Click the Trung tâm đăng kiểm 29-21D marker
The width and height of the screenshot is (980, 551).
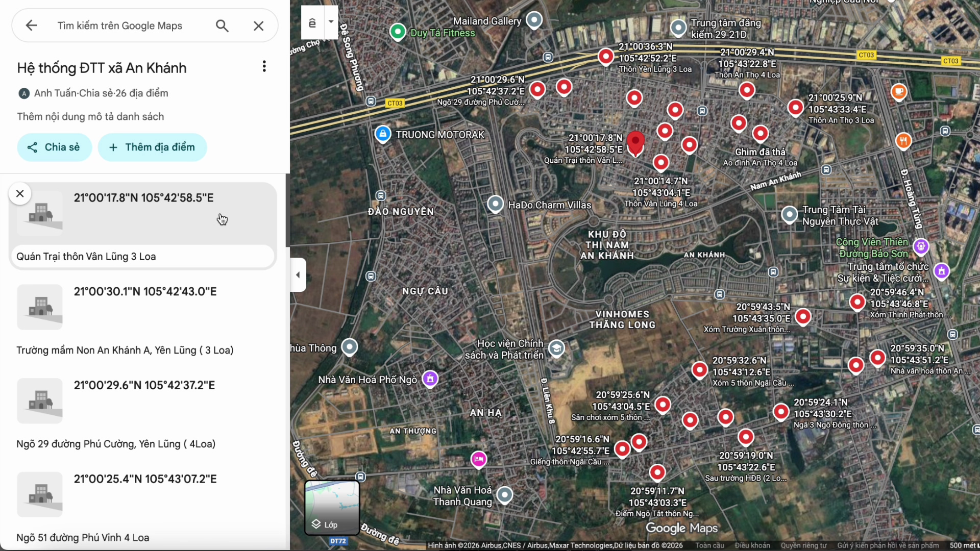[678, 28]
